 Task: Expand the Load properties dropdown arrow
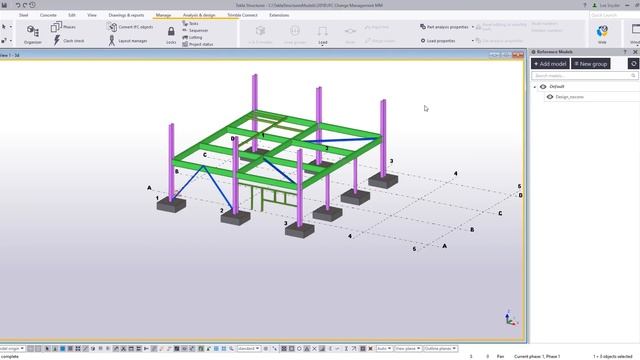(x=473, y=41)
